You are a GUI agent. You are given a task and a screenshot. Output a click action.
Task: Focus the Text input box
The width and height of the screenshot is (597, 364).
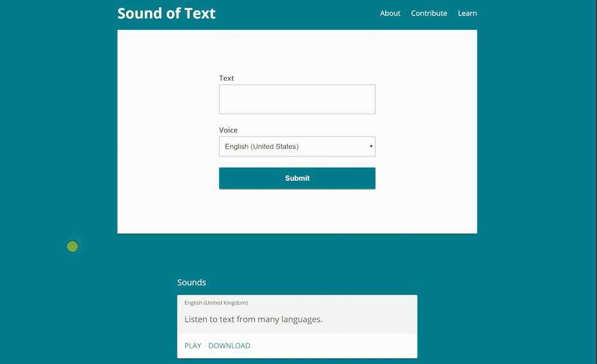click(297, 99)
